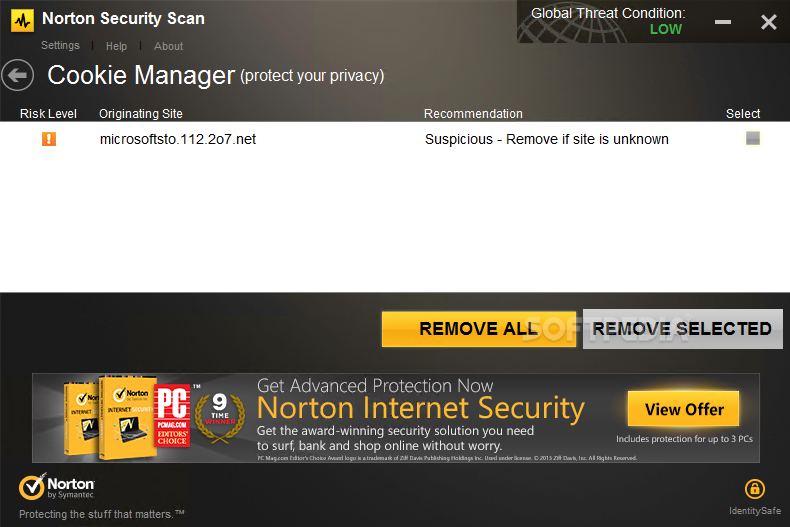Open the IdentitySafe lock icon
790x527 pixels.
pyautogui.click(x=755, y=488)
